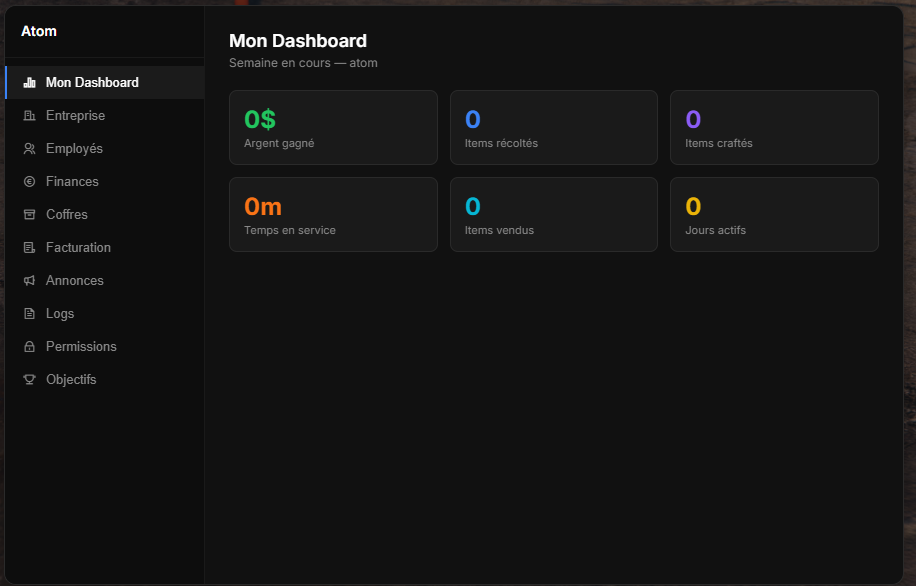Go to the Permissions section
This screenshot has height=586, width=916.
(x=81, y=347)
